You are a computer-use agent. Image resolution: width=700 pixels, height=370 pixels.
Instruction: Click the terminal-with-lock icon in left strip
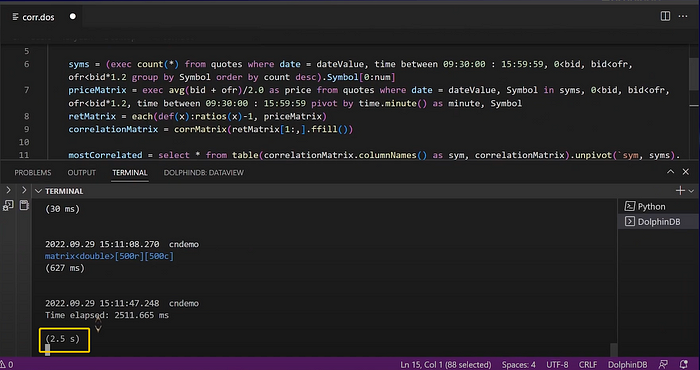8,205
